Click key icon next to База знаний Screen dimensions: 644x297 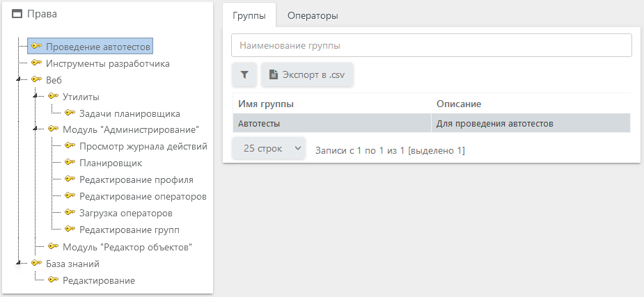37,264
